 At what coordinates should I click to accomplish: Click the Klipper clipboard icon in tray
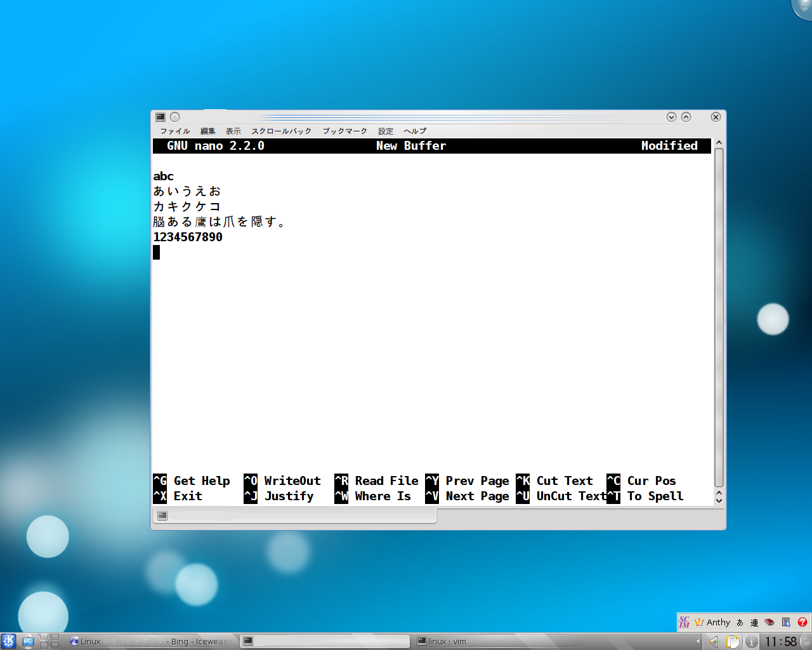click(732, 642)
